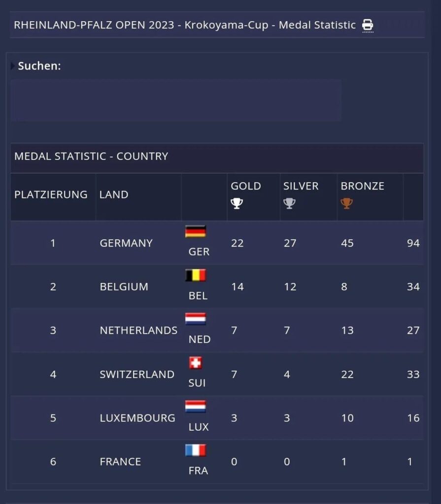Sort by the LAND column header
The width and height of the screenshot is (441, 504).
(x=114, y=194)
